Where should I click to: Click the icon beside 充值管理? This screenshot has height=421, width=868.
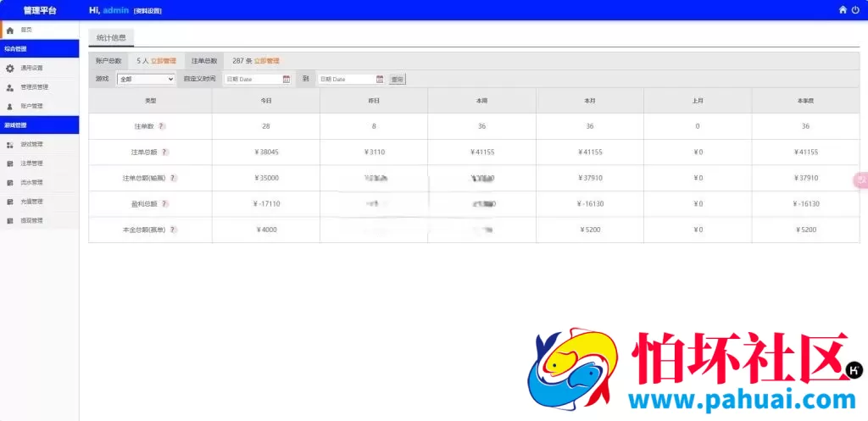[x=9, y=202]
